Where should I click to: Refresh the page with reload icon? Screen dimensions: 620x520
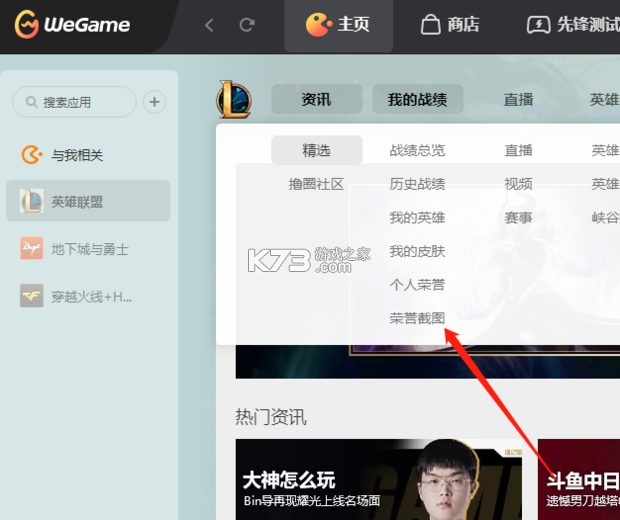[247, 25]
